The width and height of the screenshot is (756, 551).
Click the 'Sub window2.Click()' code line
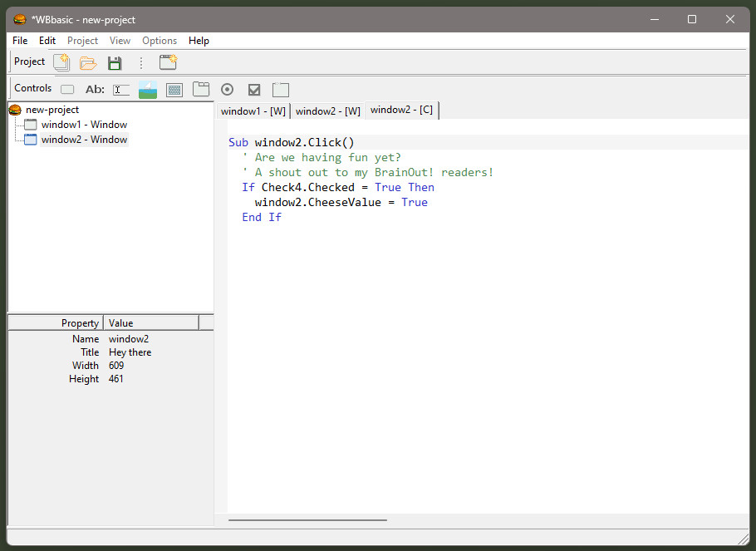coord(292,142)
